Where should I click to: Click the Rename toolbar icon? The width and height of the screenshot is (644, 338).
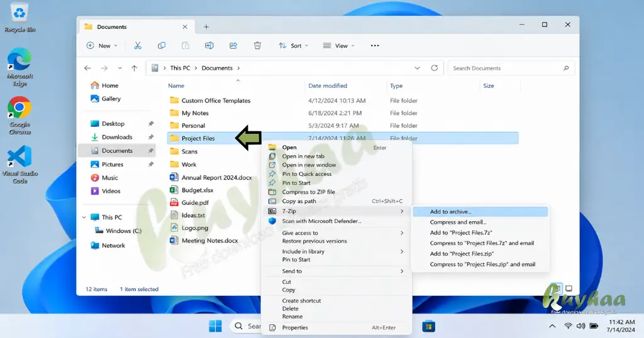(x=209, y=45)
